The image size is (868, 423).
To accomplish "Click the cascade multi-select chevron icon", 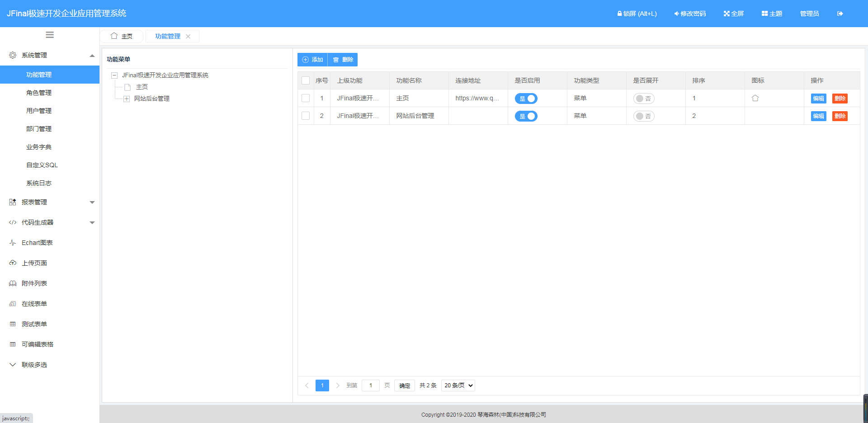I will point(13,365).
